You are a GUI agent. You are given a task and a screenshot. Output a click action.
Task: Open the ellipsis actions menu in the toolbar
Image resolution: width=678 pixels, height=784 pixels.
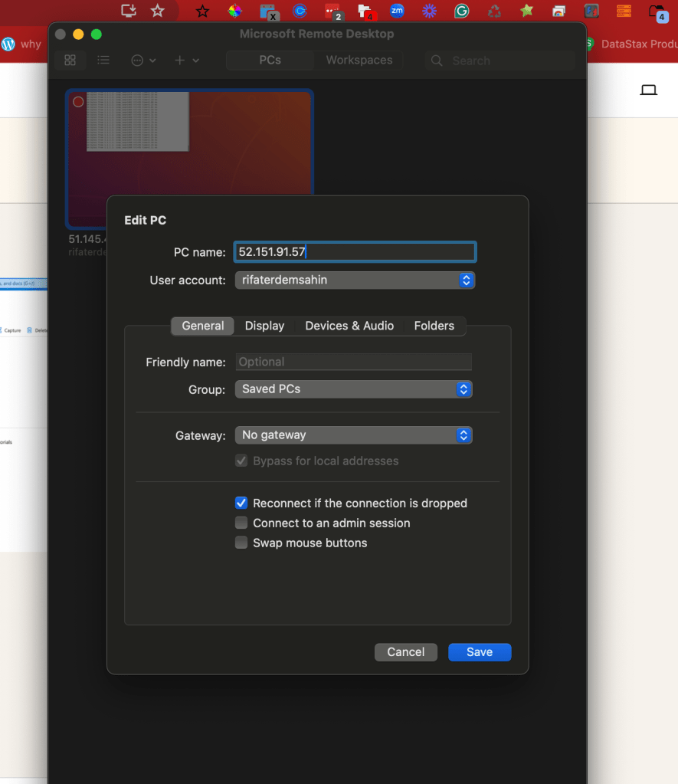point(143,61)
